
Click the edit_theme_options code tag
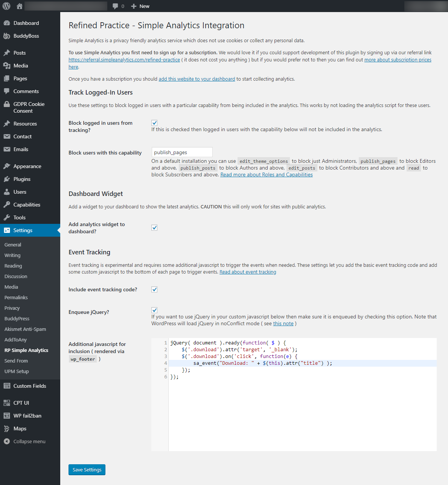point(264,161)
